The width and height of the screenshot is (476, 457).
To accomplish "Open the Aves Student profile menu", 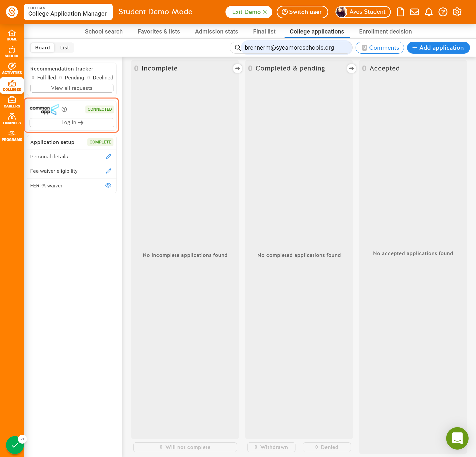I will pyautogui.click(x=363, y=12).
